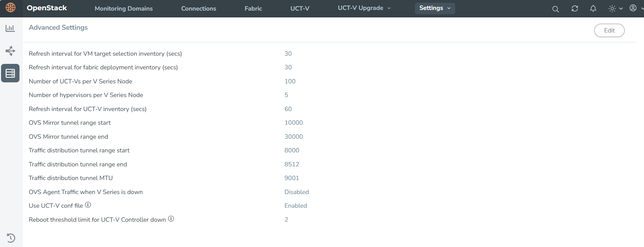Select value 5 for hypervisors per V Series Node
The height and width of the screenshot is (247, 644).
(x=287, y=95)
